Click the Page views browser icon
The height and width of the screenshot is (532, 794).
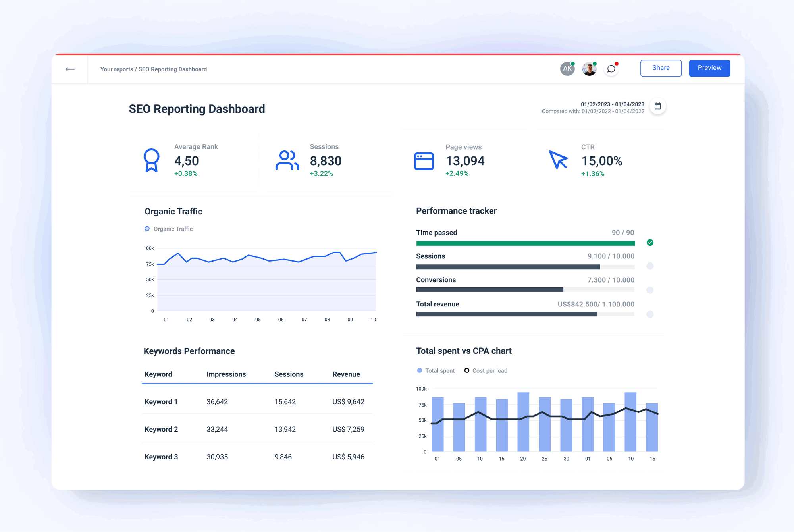click(x=423, y=161)
